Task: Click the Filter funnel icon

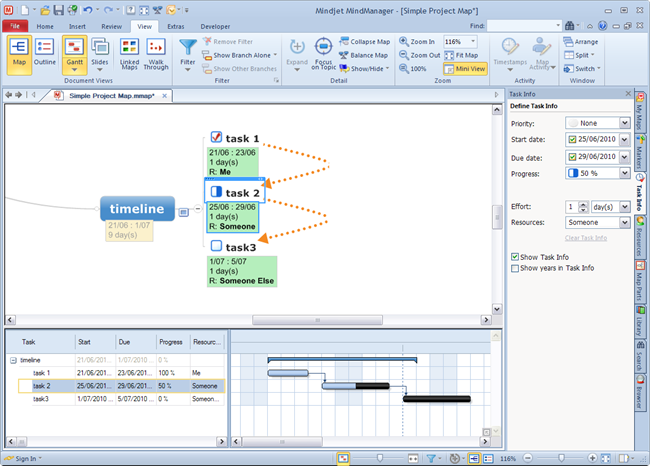Action: tap(188, 47)
